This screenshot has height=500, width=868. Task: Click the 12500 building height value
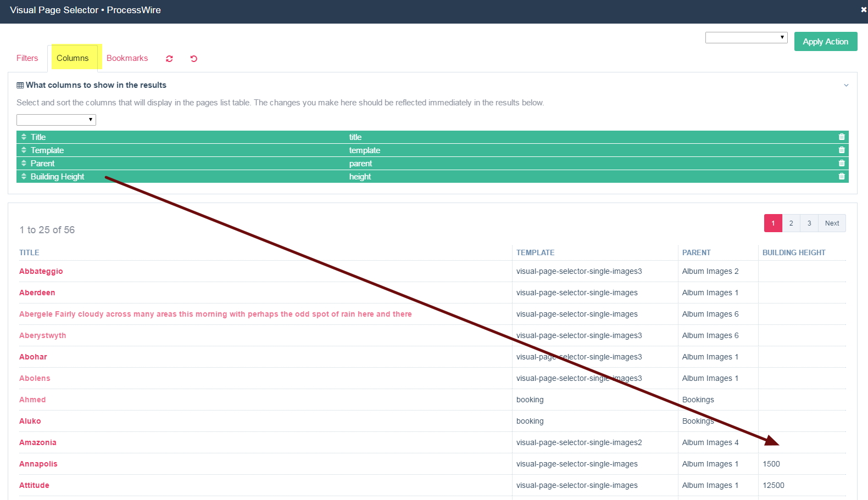click(x=774, y=485)
